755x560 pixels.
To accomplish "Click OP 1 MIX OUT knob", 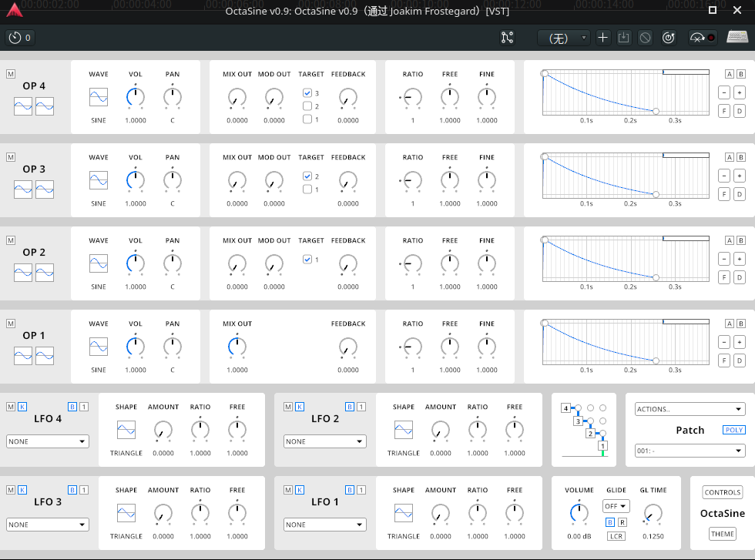I will click(237, 346).
